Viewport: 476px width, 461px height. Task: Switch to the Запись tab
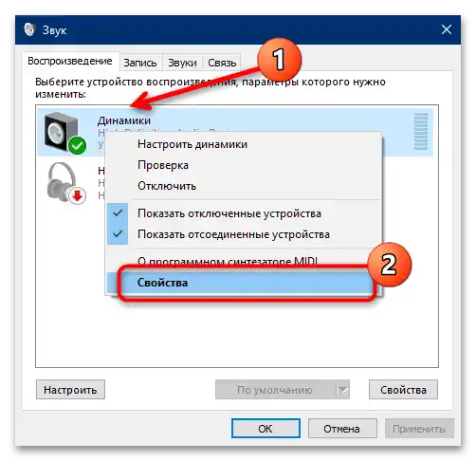point(140,63)
